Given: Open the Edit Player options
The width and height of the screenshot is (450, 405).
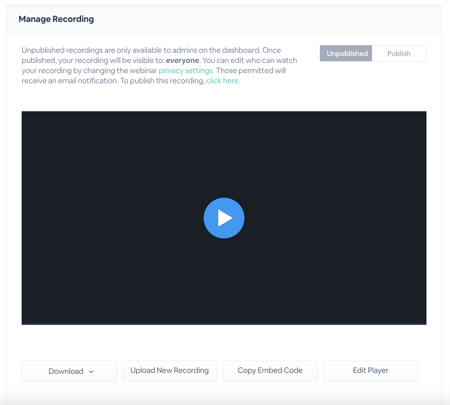Looking at the screenshot, I should click(370, 371).
